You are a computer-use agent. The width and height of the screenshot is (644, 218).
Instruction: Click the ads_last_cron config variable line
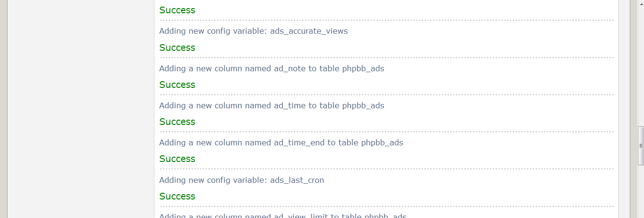(x=242, y=180)
